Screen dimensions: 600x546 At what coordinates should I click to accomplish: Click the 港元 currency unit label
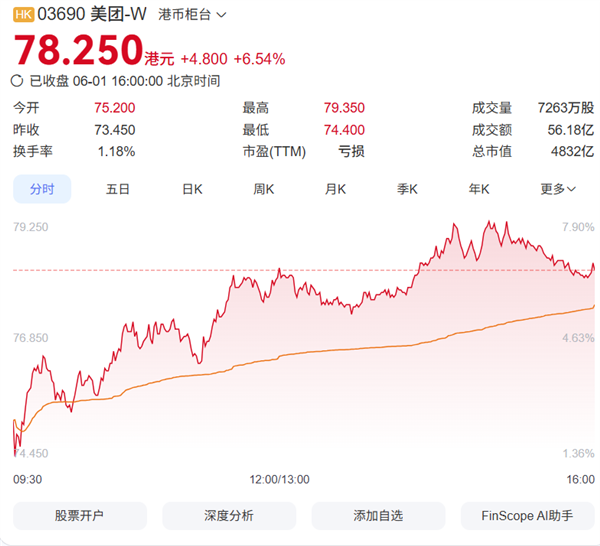point(159,59)
